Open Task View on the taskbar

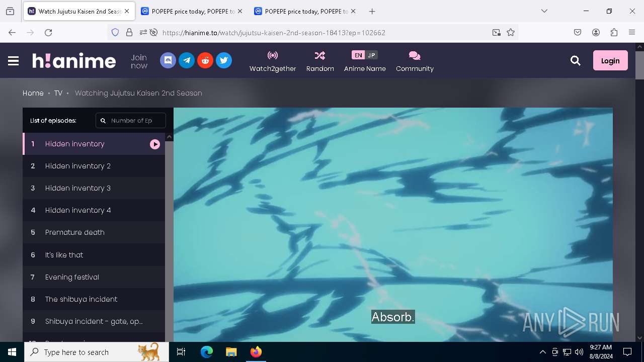(181, 352)
